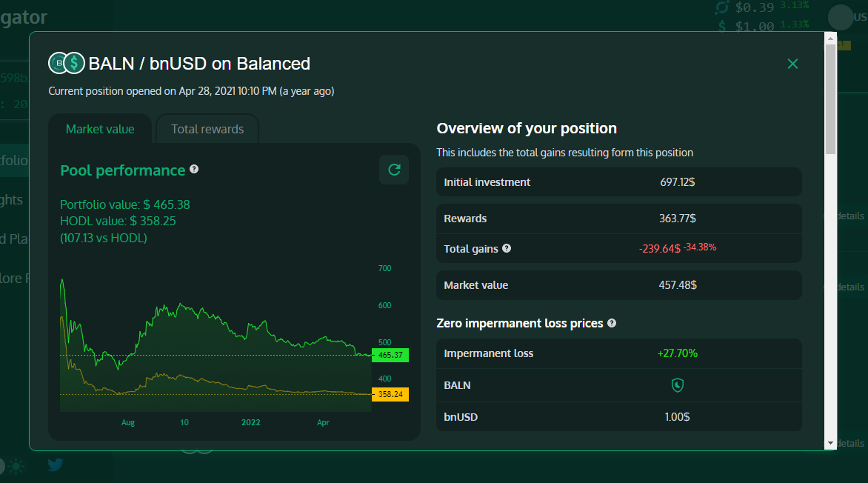Viewport: 868px width, 483px height.
Task: Click the scrollbar down arrow
Action: [x=830, y=443]
